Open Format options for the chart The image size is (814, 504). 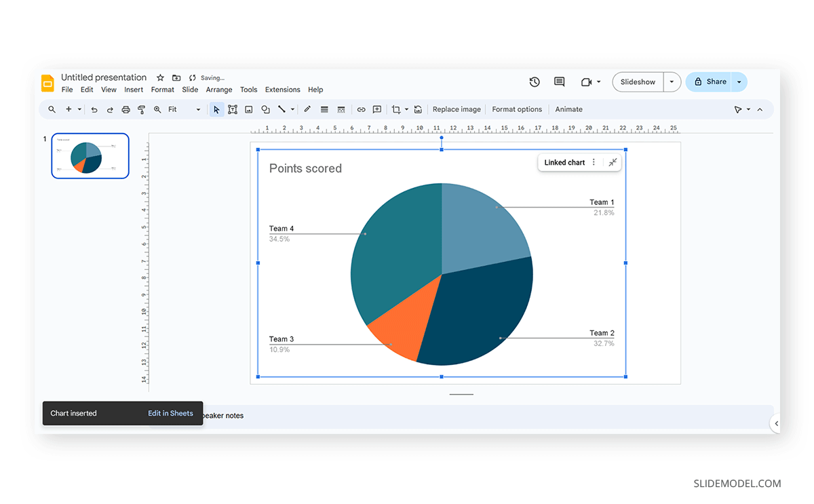coord(517,109)
